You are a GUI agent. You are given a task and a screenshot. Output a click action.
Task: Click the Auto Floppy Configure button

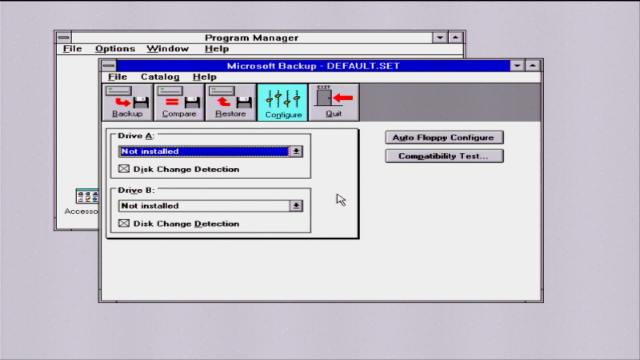(x=444, y=138)
